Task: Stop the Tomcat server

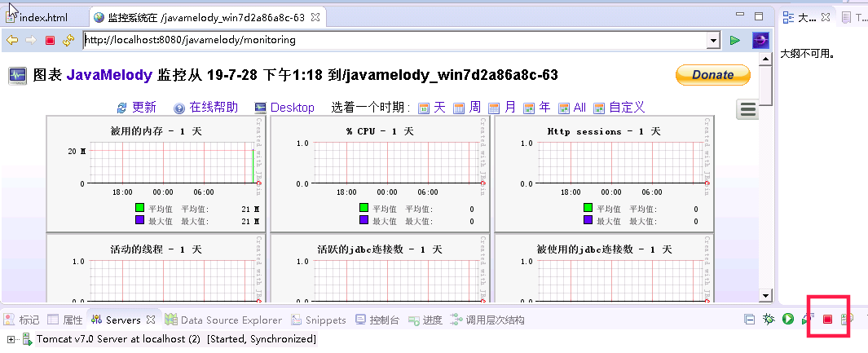Action: [x=827, y=320]
